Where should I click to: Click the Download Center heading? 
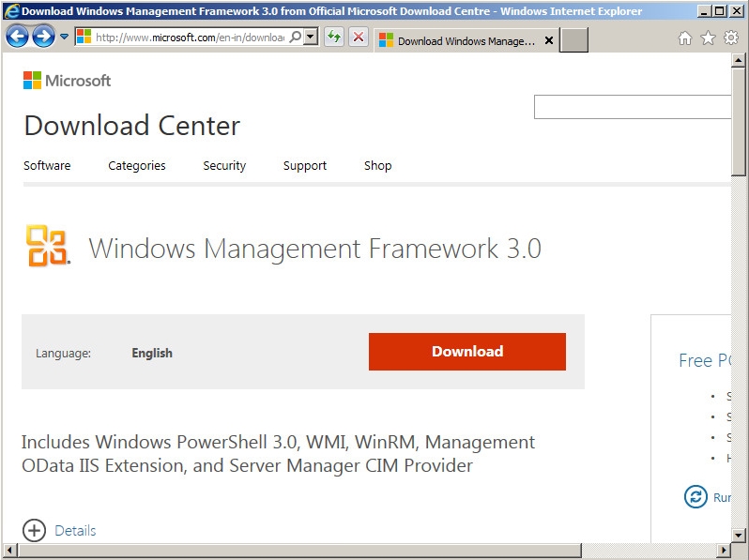point(131,126)
